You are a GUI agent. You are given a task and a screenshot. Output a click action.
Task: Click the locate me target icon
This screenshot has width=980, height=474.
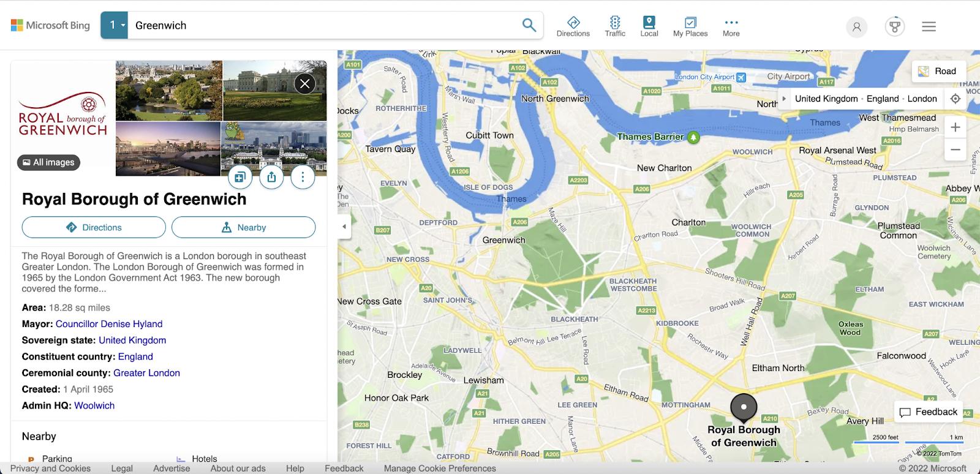click(956, 99)
